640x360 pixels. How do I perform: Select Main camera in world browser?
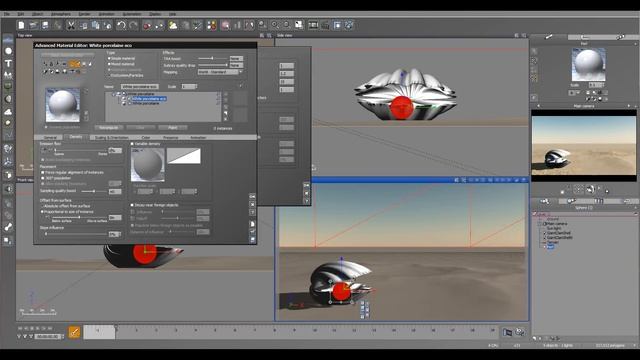557,224
